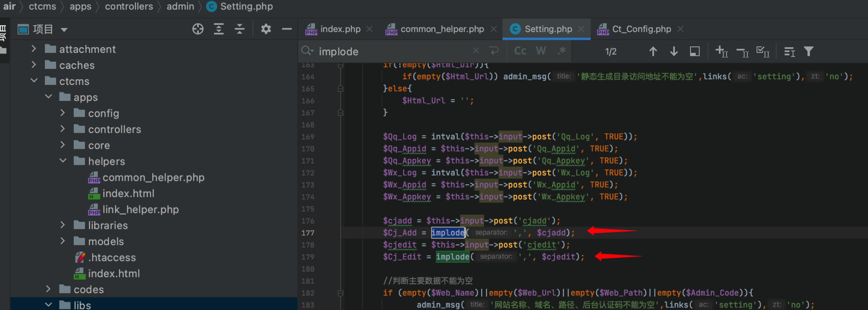The width and height of the screenshot is (868, 310).
Task: Open link_helper.php in project tree
Action: [x=140, y=209]
